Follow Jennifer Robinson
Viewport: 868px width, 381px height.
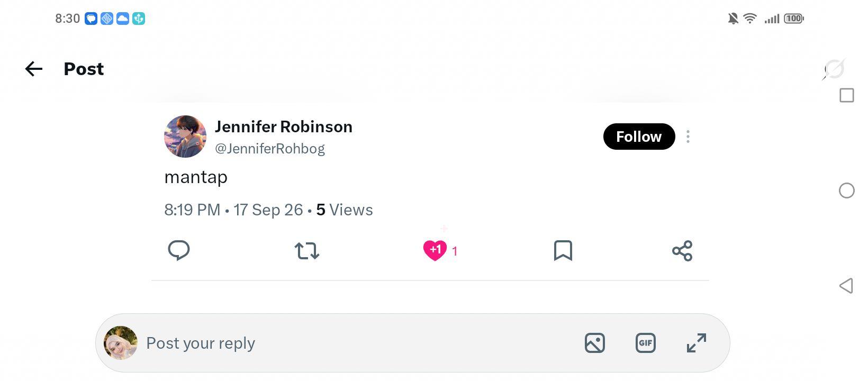coord(639,137)
